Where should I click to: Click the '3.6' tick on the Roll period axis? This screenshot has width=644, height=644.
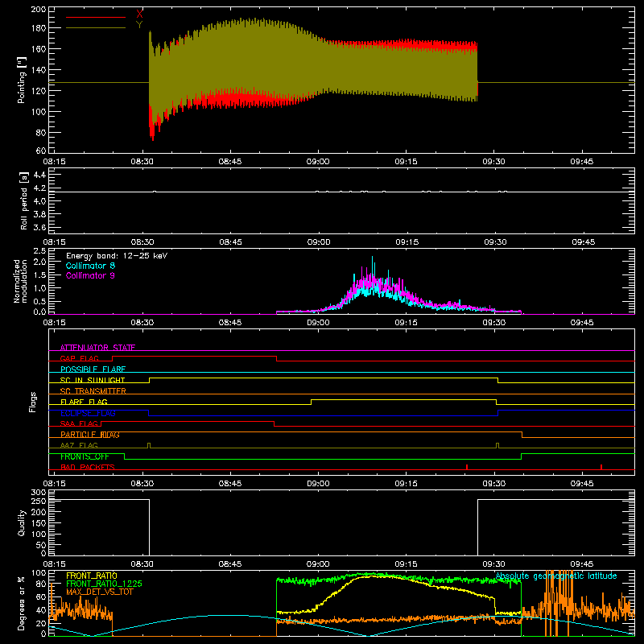pos(39,228)
